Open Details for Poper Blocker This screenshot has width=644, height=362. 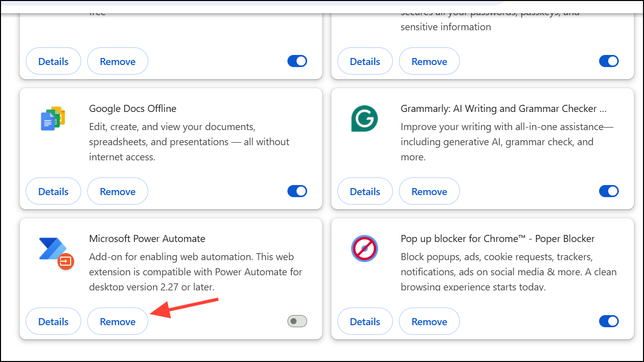tap(365, 322)
